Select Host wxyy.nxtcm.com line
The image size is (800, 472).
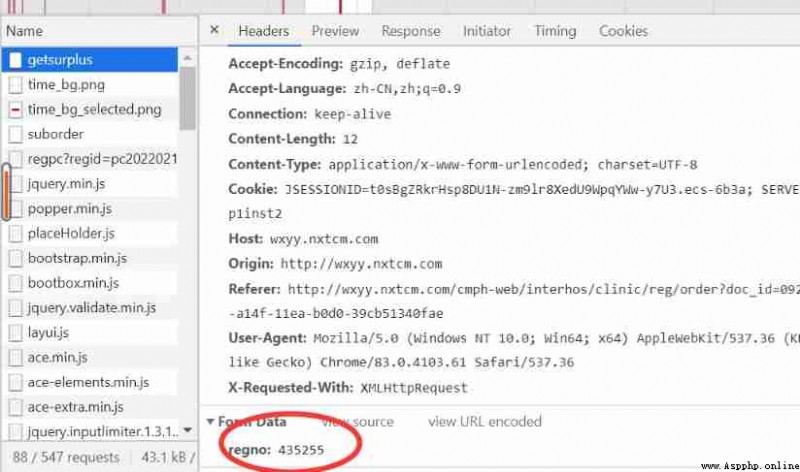(x=303, y=239)
